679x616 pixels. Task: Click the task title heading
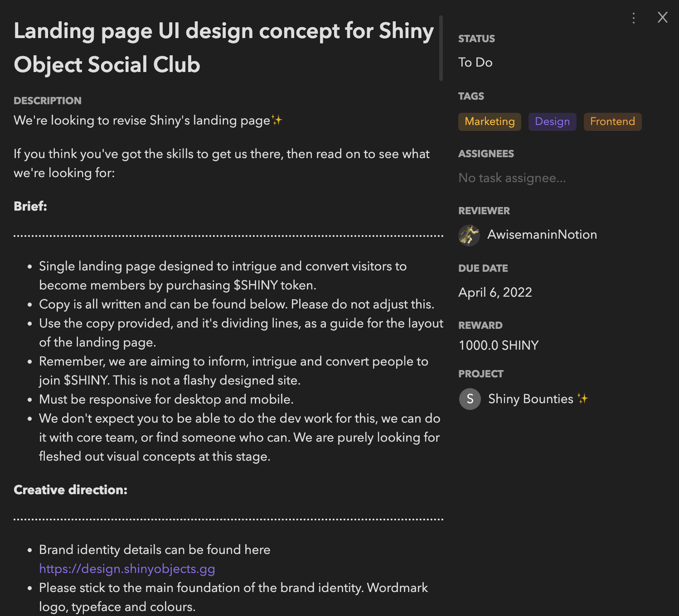point(224,48)
